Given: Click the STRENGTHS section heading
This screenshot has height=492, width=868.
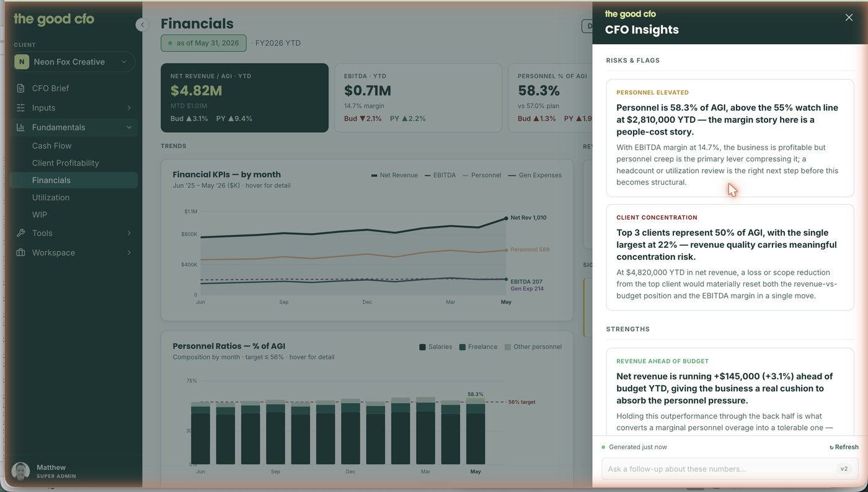Looking at the screenshot, I should (x=627, y=329).
